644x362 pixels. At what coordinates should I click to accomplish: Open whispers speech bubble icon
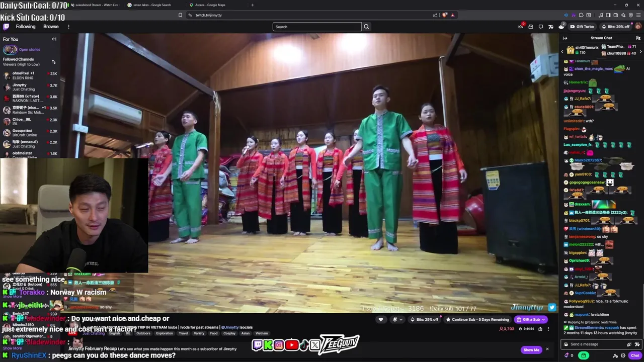tap(541, 27)
